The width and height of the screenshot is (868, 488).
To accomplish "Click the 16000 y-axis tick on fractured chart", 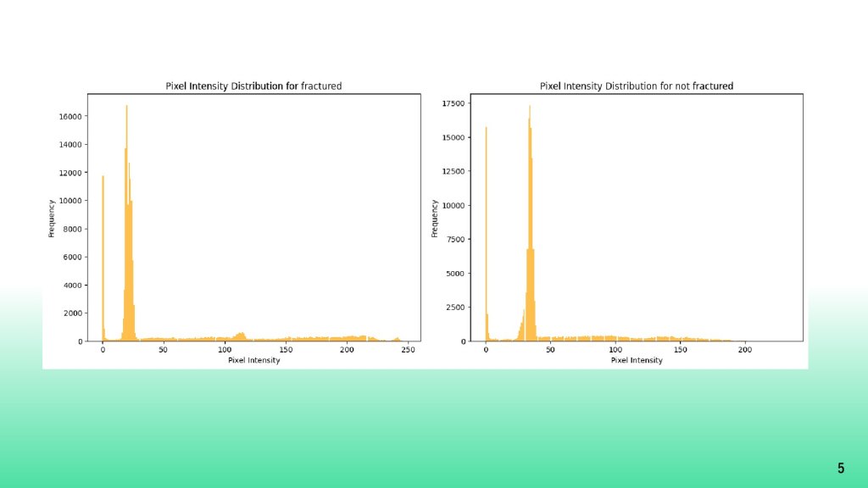I will pos(70,116).
